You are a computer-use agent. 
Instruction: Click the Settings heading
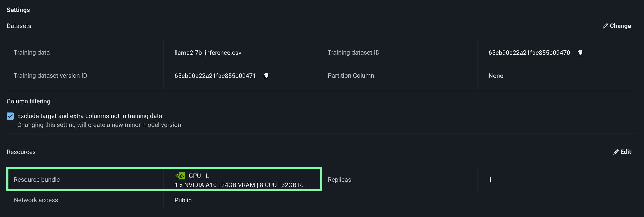click(x=18, y=10)
